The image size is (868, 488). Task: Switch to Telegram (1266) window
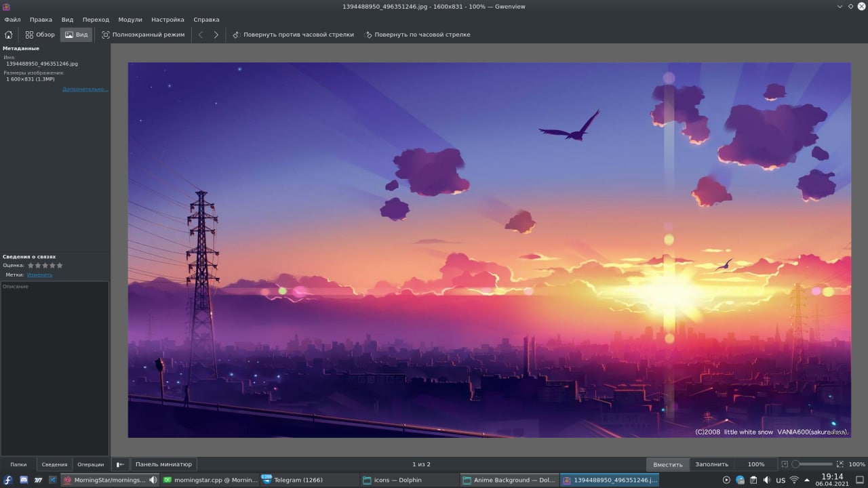pyautogui.click(x=311, y=480)
